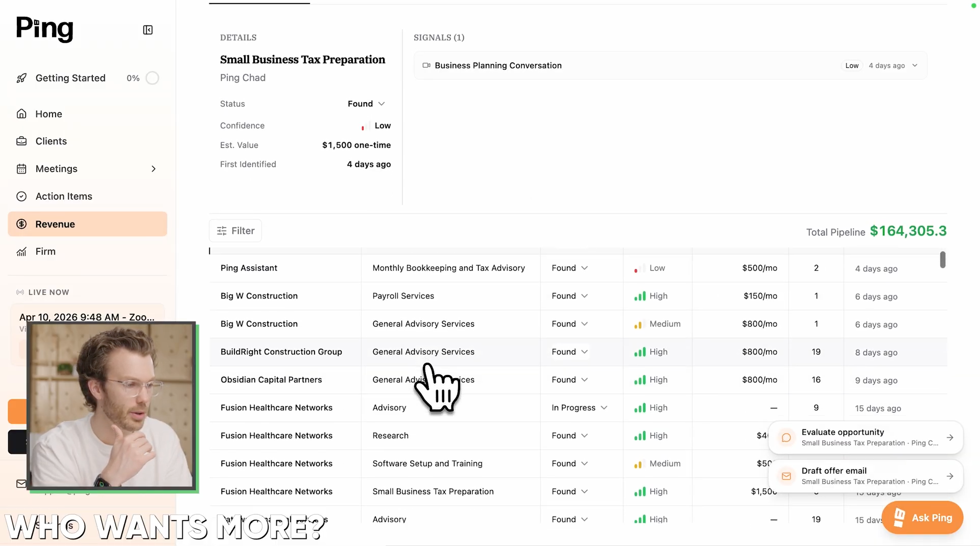The width and height of the screenshot is (980, 546).
Task: Click the Home house icon
Action: [x=21, y=114]
